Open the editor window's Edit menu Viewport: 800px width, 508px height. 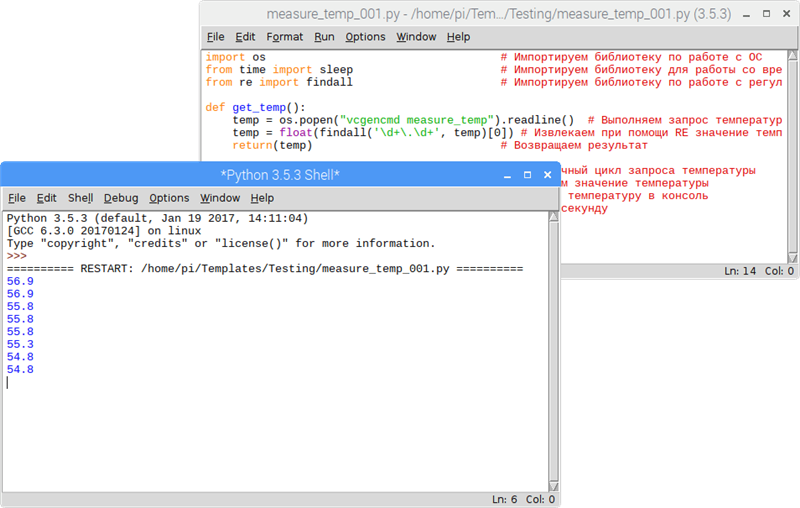245,37
